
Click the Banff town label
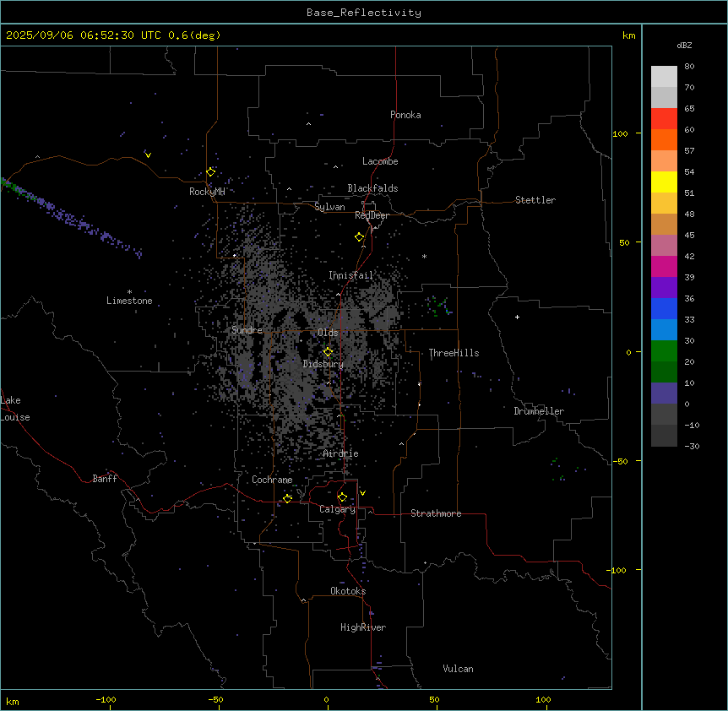[105, 479]
